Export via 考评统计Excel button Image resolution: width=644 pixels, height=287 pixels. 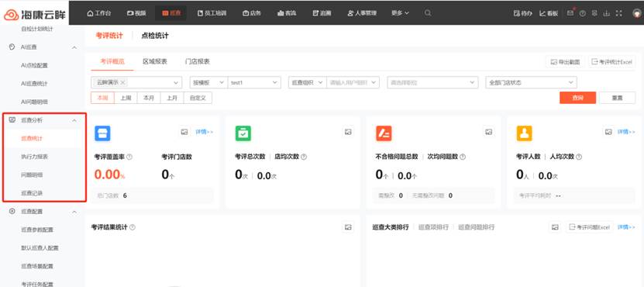click(611, 62)
